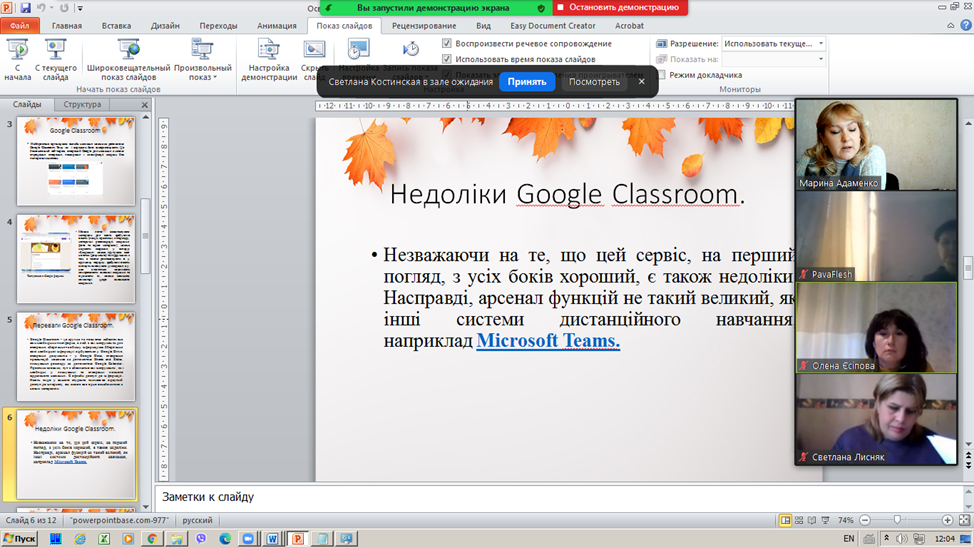Click Марина Адаменко video tile
This screenshot has height=548, width=974.
pos(876,144)
